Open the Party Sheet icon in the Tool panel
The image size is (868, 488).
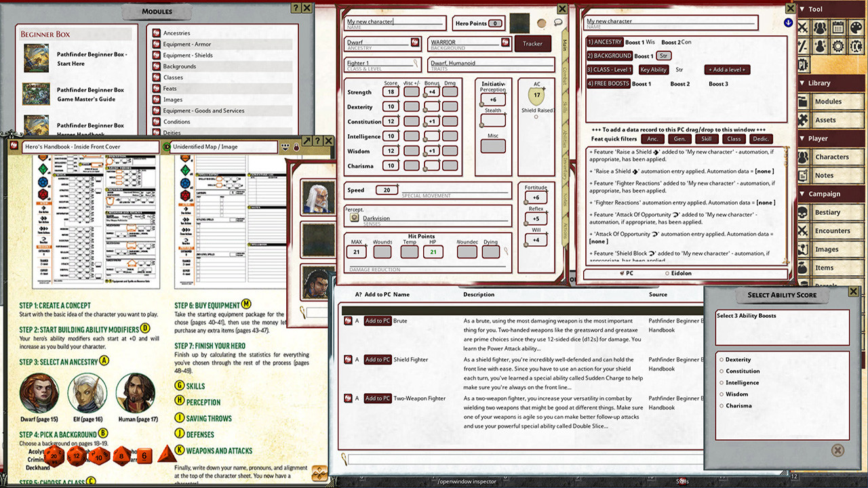pyautogui.click(x=820, y=26)
